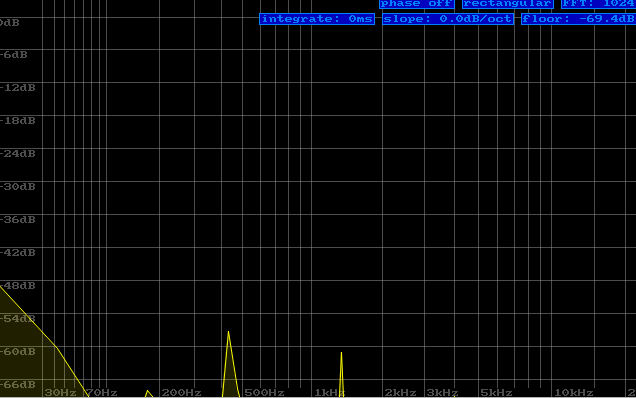Click the -18dB axis label
The width and height of the screenshot is (636, 398).
click(x=17, y=120)
